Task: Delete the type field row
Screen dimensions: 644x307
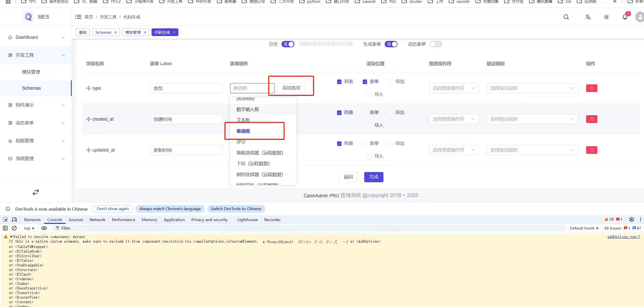Action: pyautogui.click(x=592, y=88)
